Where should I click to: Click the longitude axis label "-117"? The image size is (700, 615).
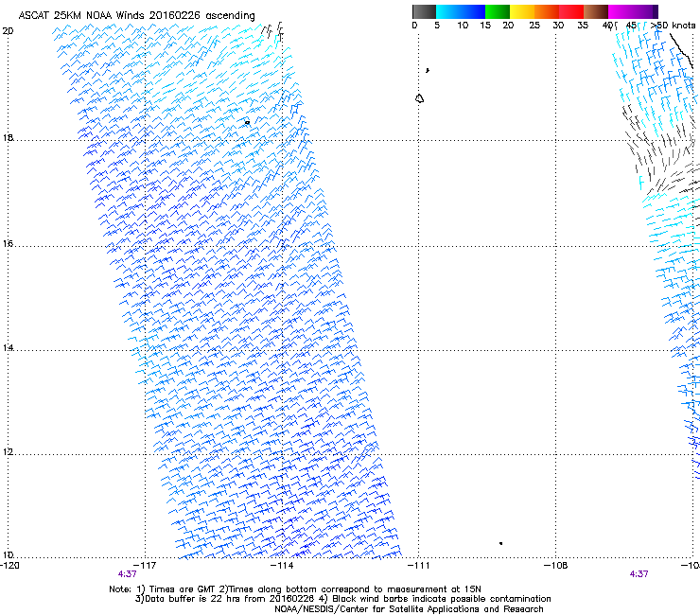(x=145, y=566)
